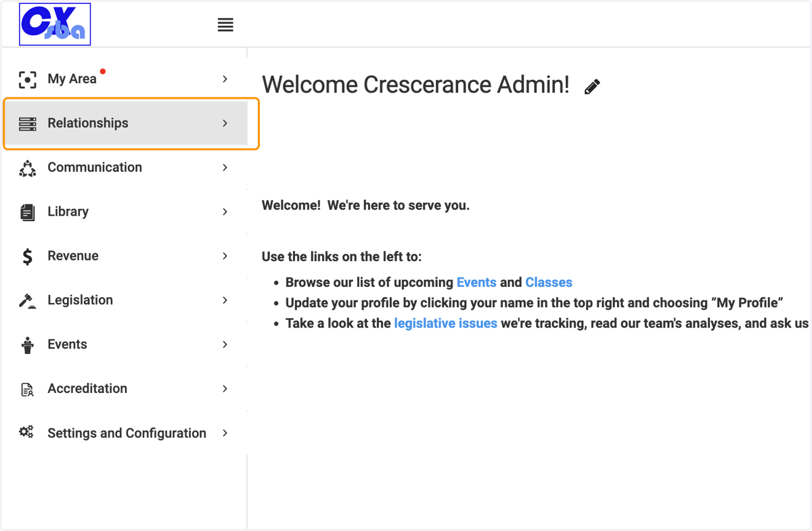Click the Accreditation certificate icon
The image size is (812, 531).
(x=27, y=390)
